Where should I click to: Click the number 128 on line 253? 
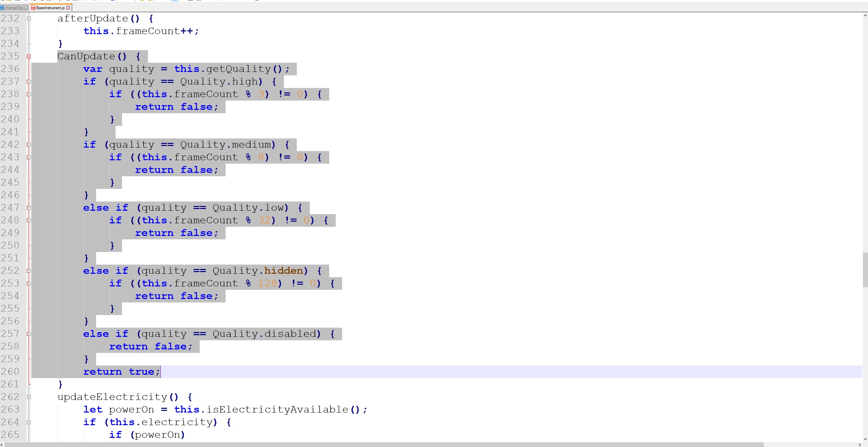(268, 283)
